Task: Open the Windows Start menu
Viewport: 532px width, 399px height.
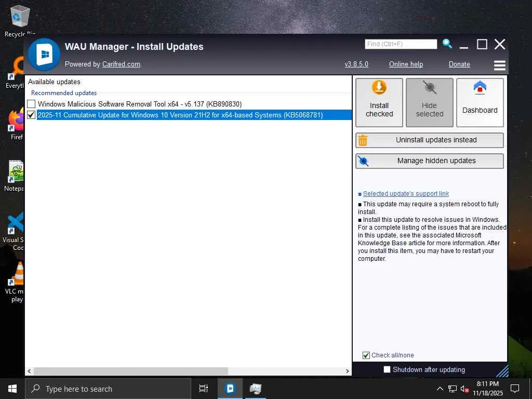Action: tap(12, 389)
